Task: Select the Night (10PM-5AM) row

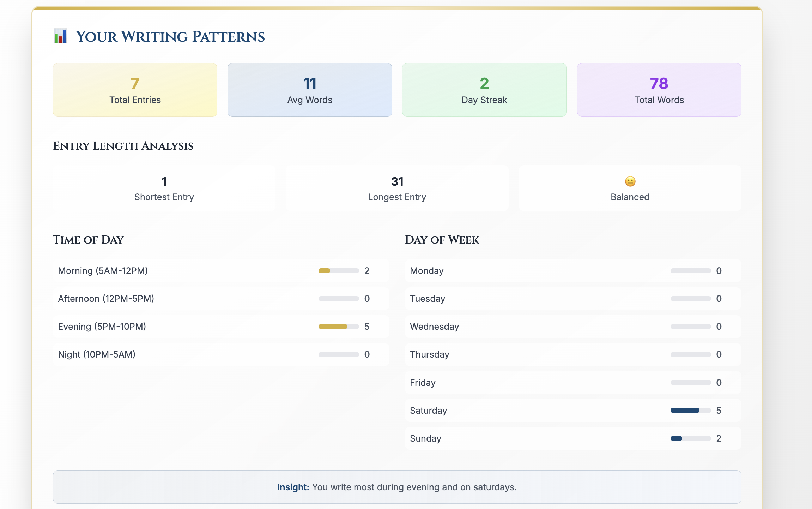Action: click(221, 354)
